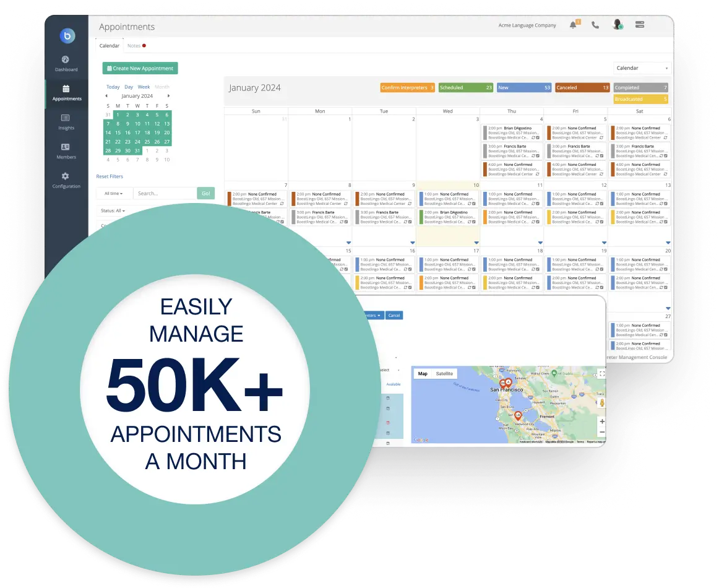
Task: Click the San Francisco map pin
Action: point(507,383)
